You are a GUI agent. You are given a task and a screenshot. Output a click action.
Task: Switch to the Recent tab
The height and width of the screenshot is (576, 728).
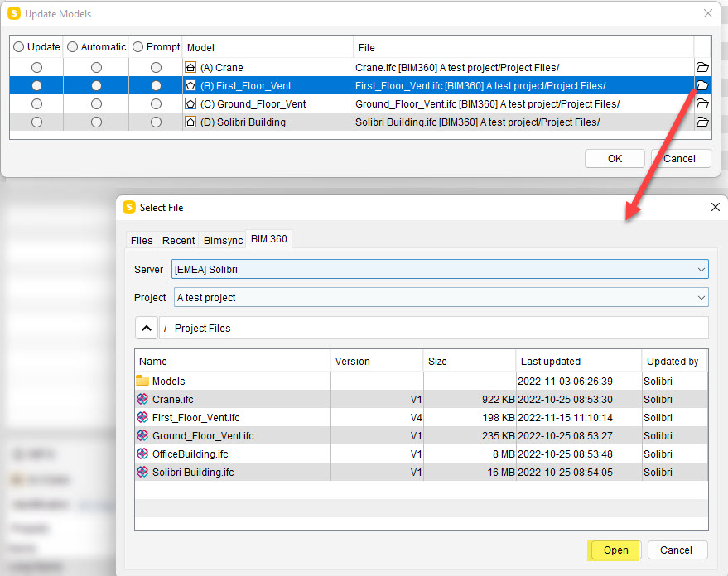click(x=178, y=241)
